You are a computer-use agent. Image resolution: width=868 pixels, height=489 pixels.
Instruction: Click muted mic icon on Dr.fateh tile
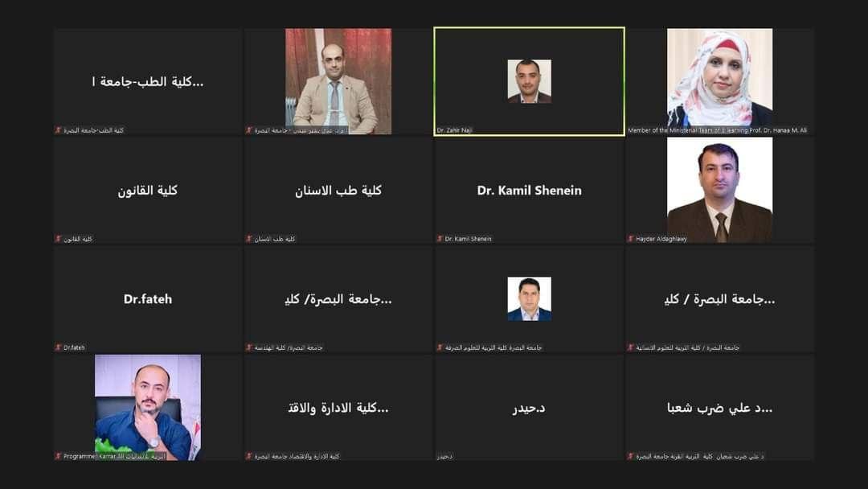(58, 347)
